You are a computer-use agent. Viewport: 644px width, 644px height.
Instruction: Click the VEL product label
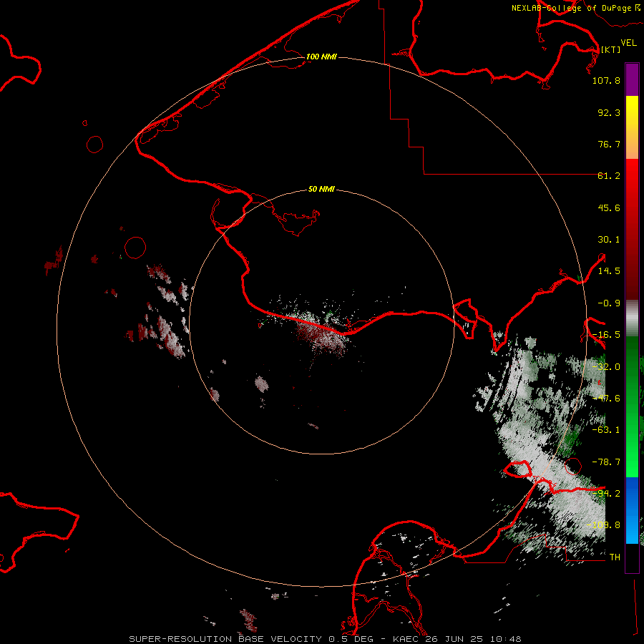point(628,43)
